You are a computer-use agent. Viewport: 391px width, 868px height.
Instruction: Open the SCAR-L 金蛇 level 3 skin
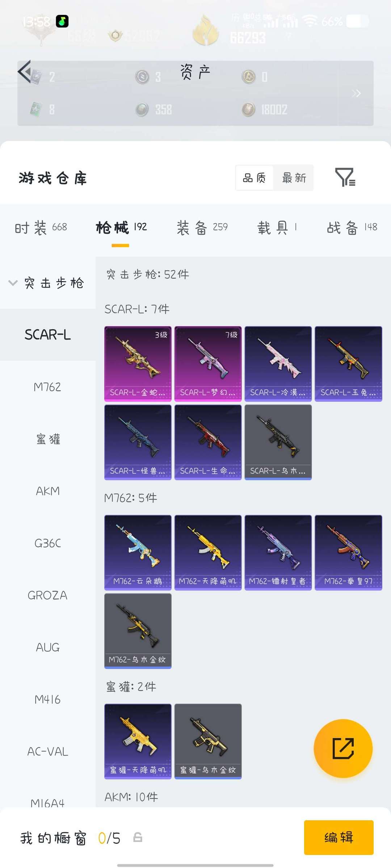pyautogui.click(x=138, y=363)
